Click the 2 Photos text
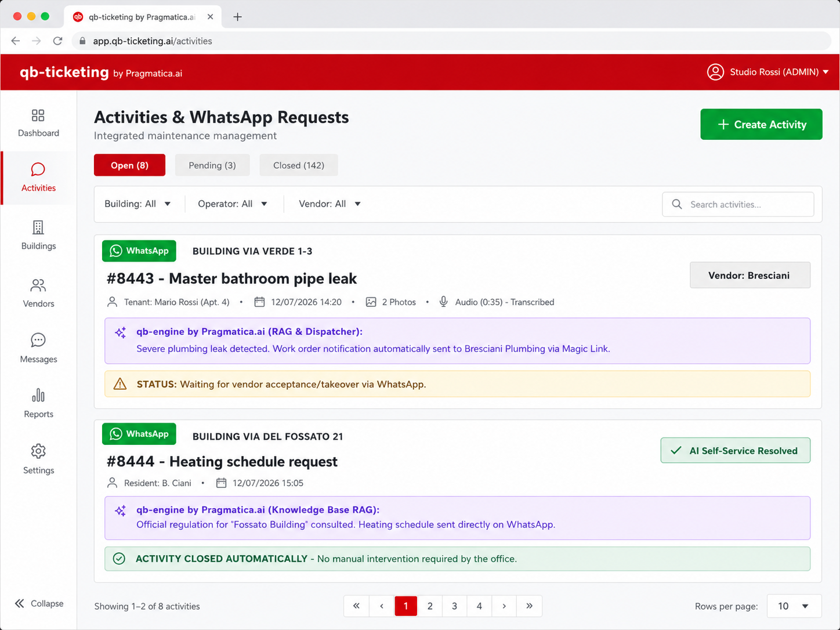This screenshot has height=630, width=840. pos(399,302)
